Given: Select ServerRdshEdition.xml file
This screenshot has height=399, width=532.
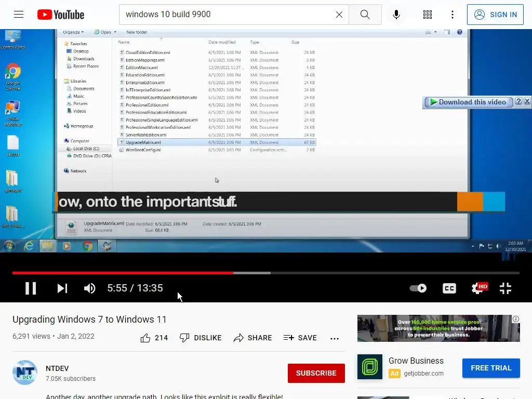Looking at the screenshot, I should pos(146,135).
